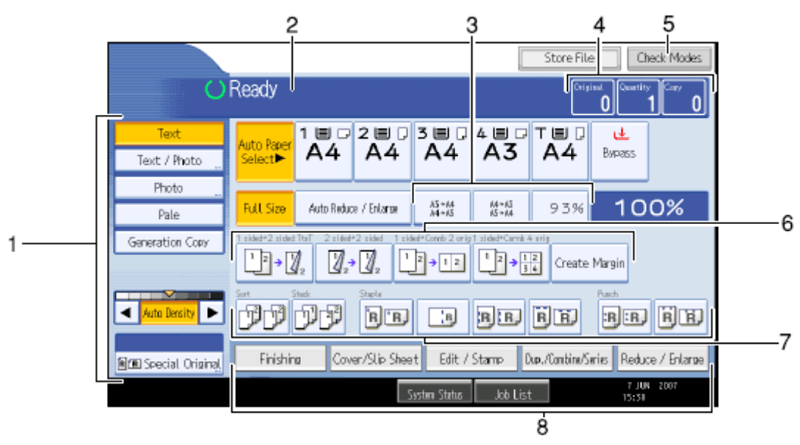Open the Job List
800x445 pixels.
(x=512, y=393)
